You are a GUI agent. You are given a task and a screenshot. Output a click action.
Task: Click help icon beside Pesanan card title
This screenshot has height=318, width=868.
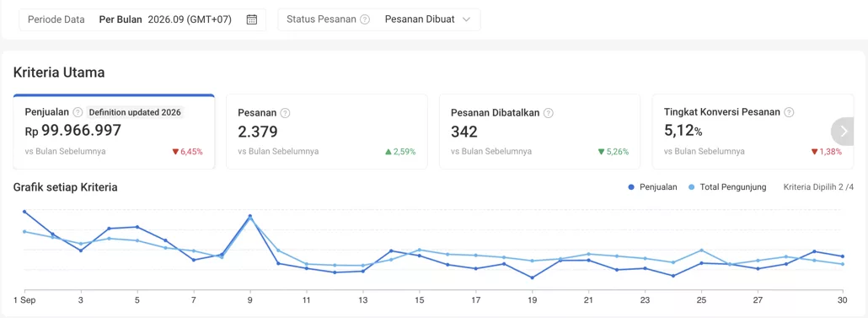tap(285, 113)
